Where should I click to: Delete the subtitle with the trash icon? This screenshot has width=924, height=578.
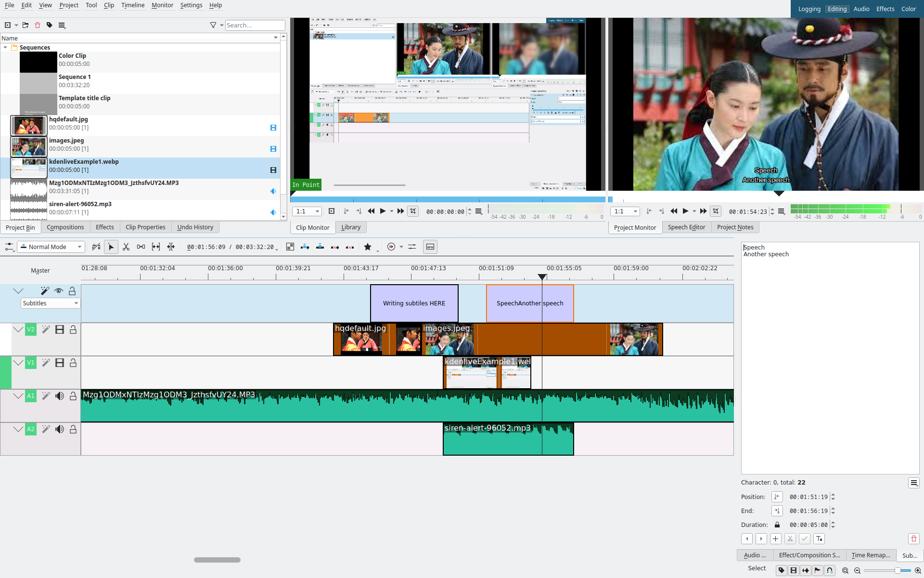click(x=913, y=539)
